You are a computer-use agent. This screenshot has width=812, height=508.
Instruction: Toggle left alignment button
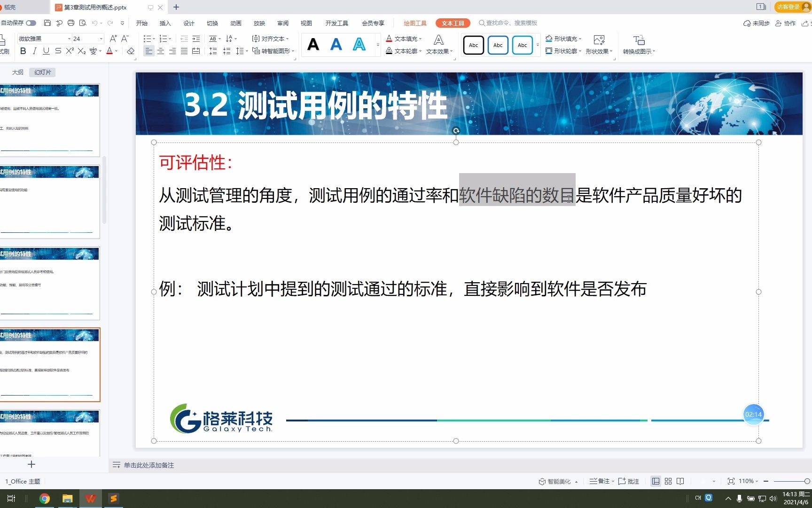(x=149, y=51)
